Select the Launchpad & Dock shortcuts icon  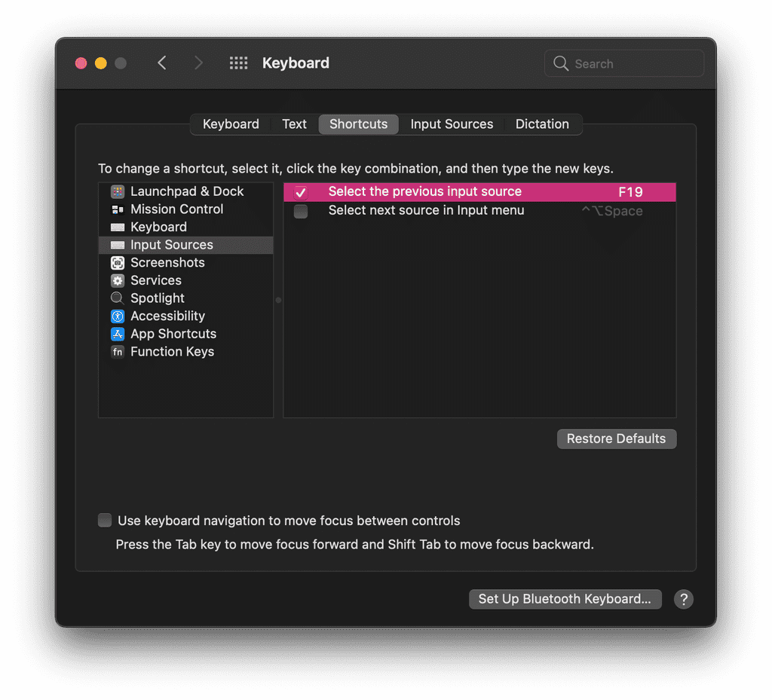pyautogui.click(x=118, y=191)
